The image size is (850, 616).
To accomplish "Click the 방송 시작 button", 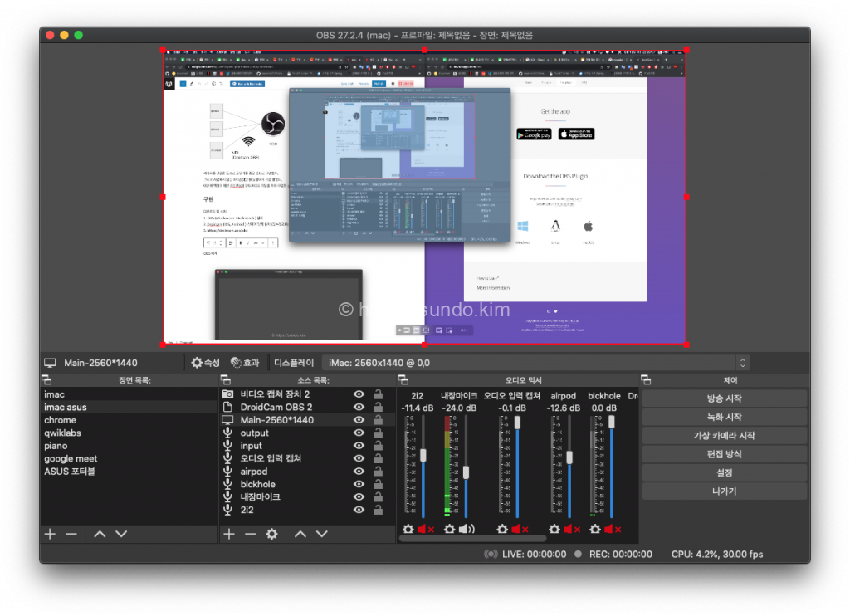I will click(724, 398).
